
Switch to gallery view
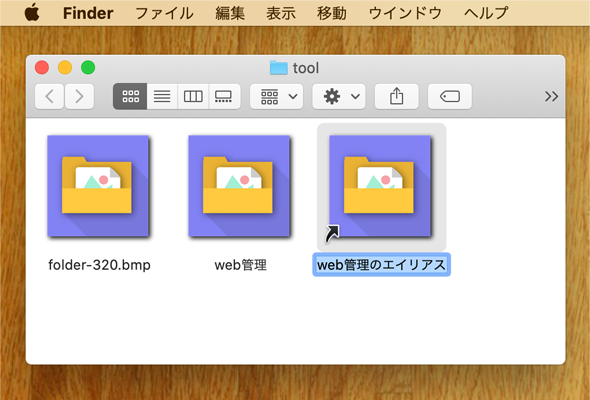click(x=224, y=96)
